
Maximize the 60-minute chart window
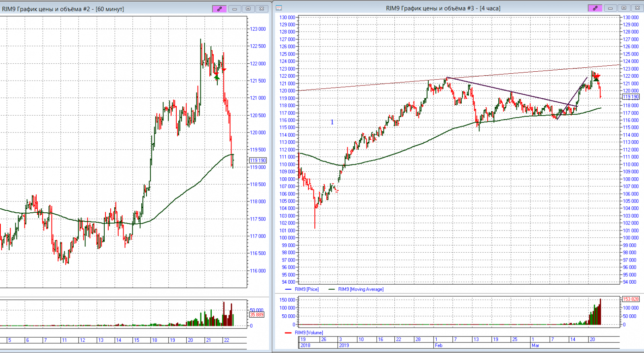click(x=248, y=8)
